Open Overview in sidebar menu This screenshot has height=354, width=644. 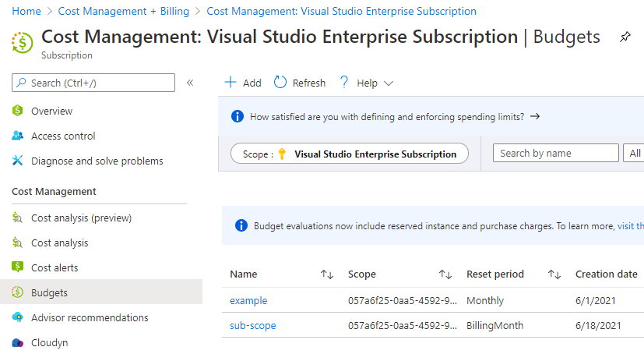(51, 111)
